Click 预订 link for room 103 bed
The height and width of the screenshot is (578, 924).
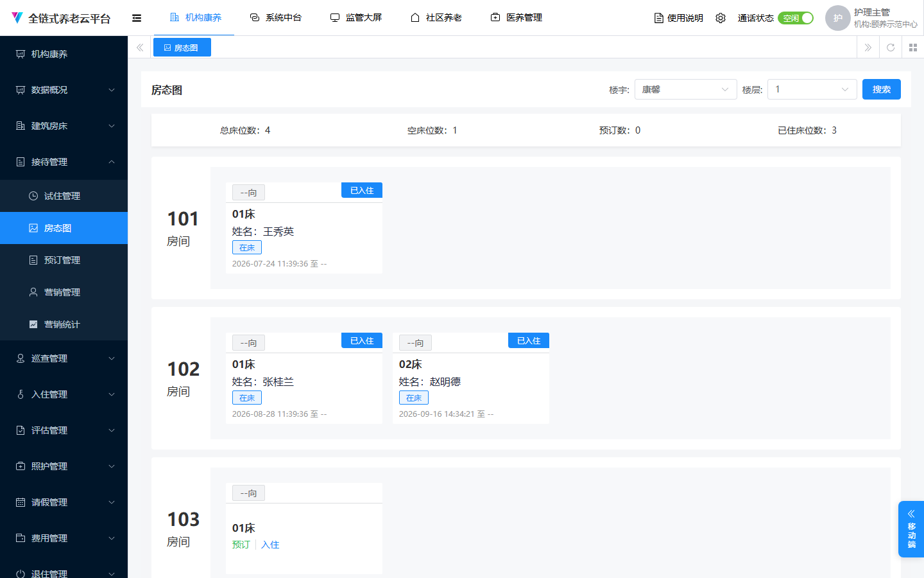pos(241,545)
